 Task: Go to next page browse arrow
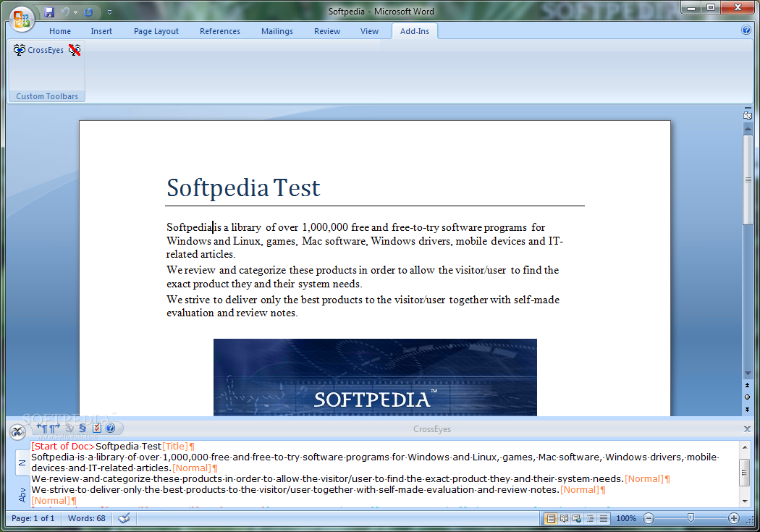(748, 410)
